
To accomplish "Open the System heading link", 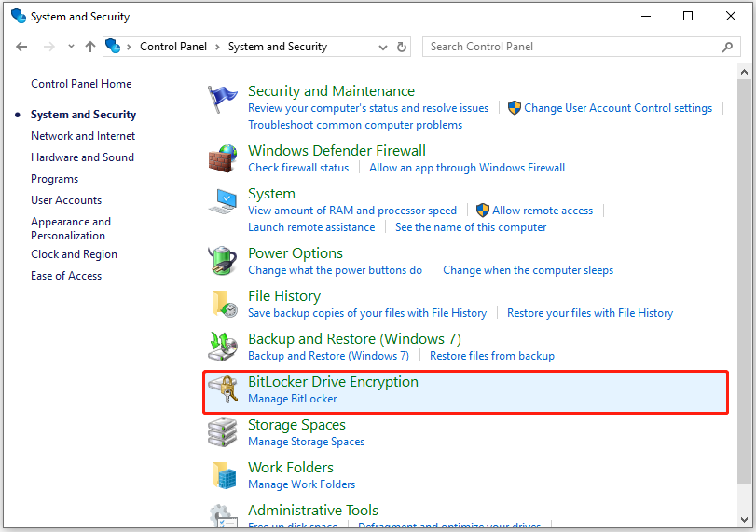I will pos(271,194).
